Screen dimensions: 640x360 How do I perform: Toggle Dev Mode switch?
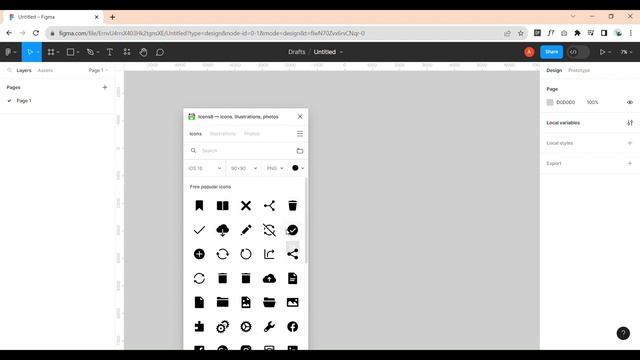[x=578, y=52]
